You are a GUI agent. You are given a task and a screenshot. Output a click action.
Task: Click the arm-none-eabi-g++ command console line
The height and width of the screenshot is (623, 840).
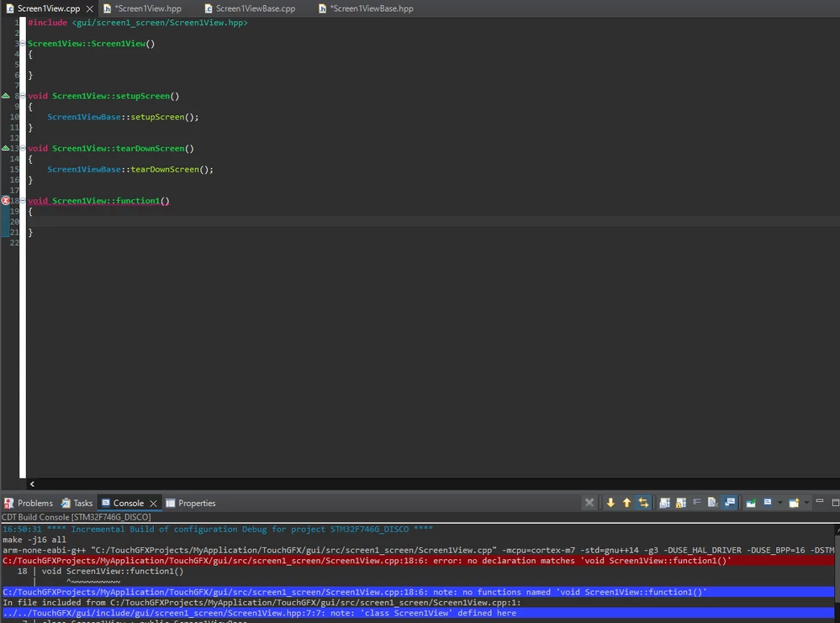418,550
